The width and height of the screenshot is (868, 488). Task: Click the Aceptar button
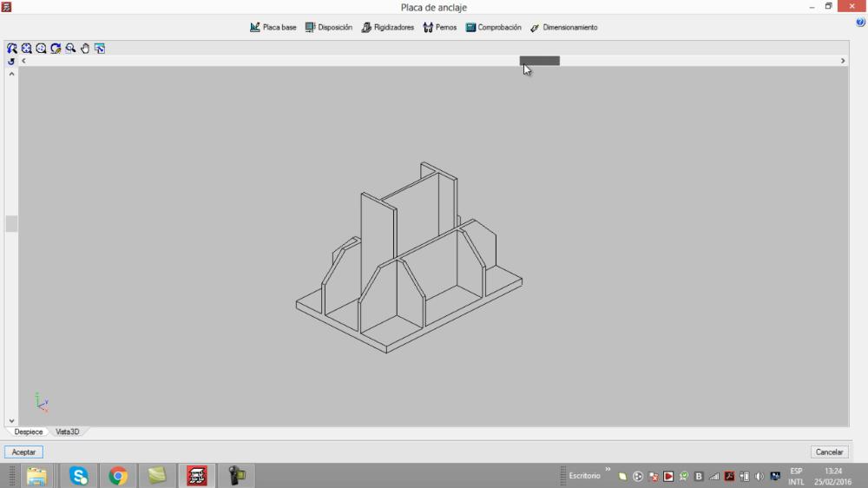[23, 452]
